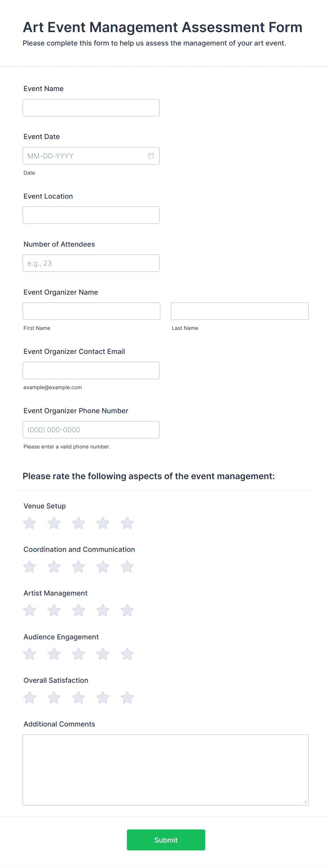The width and height of the screenshot is (328, 868).
Task: Select the first star for Venue Setup
Action: click(30, 523)
